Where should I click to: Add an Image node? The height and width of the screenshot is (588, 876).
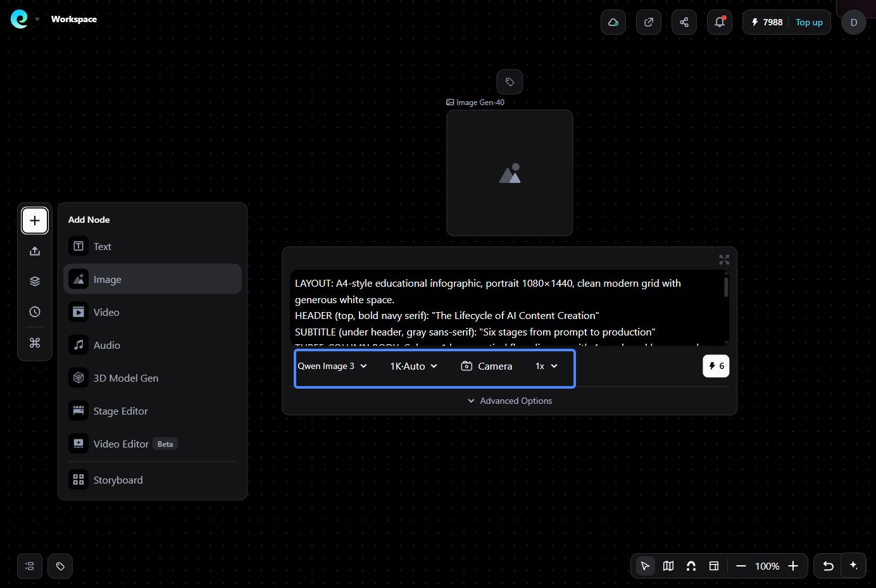tap(153, 279)
